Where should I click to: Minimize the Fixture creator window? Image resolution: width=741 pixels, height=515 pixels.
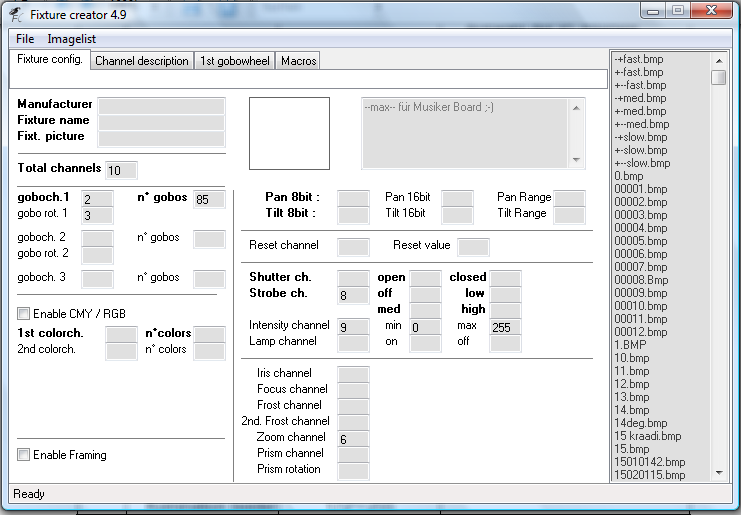(x=653, y=10)
